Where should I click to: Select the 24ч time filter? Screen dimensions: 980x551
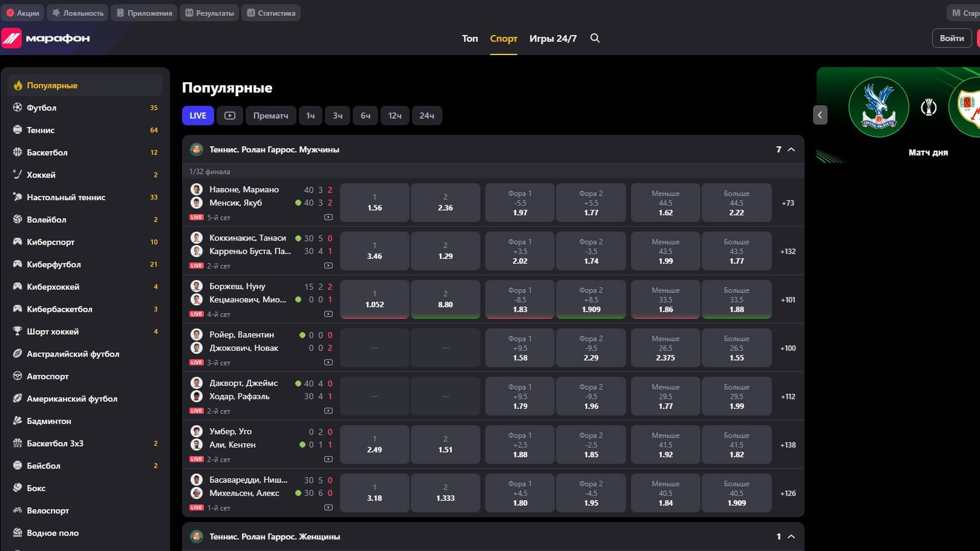click(427, 116)
